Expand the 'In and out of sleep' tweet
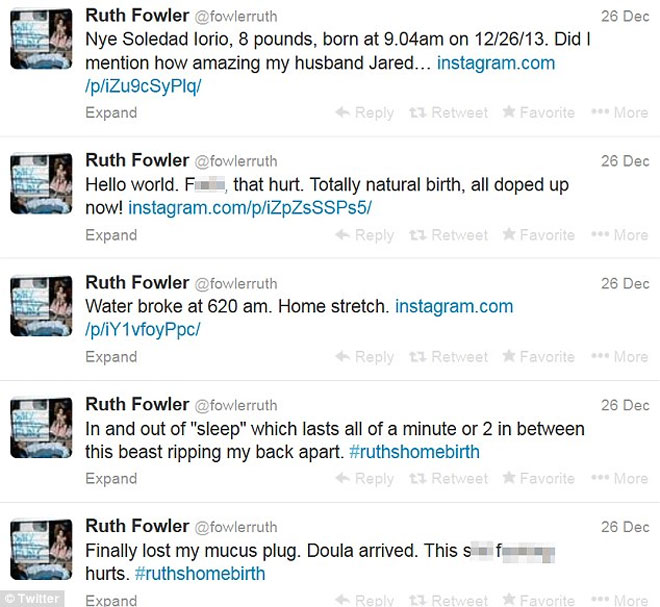This screenshot has height=607, width=660. pyautogui.click(x=111, y=479)
